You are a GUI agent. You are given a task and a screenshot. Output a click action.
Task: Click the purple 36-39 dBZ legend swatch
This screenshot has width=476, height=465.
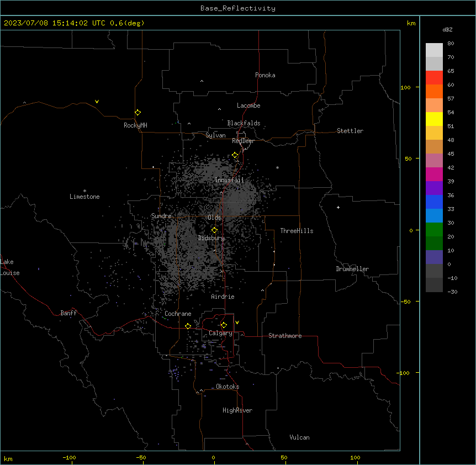[x=434, y=188]
